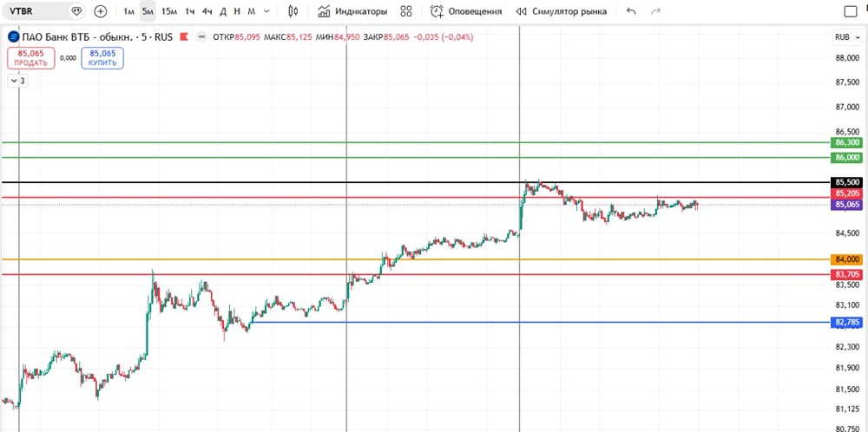Create an alert via Оповещения

pyautogui.click(x=466, y=11)
